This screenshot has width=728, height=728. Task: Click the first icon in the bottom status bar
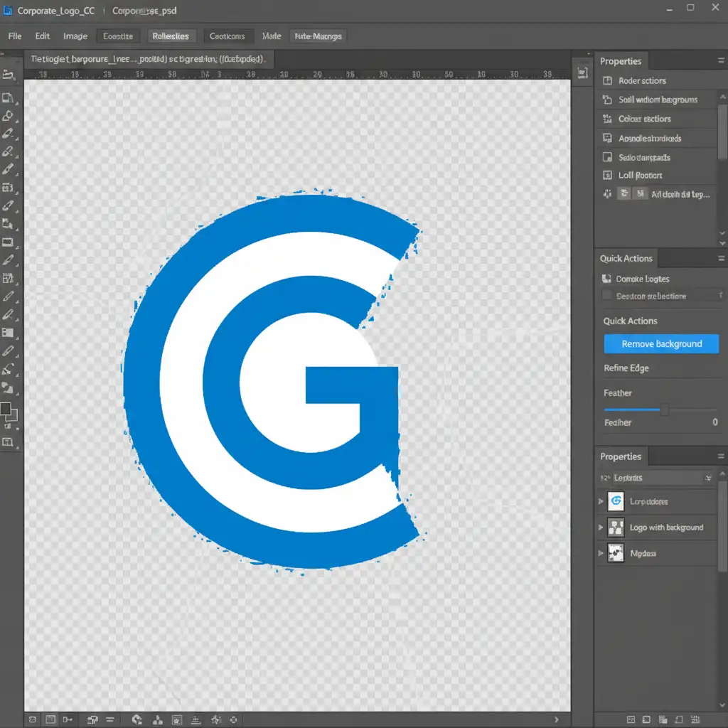32,720
